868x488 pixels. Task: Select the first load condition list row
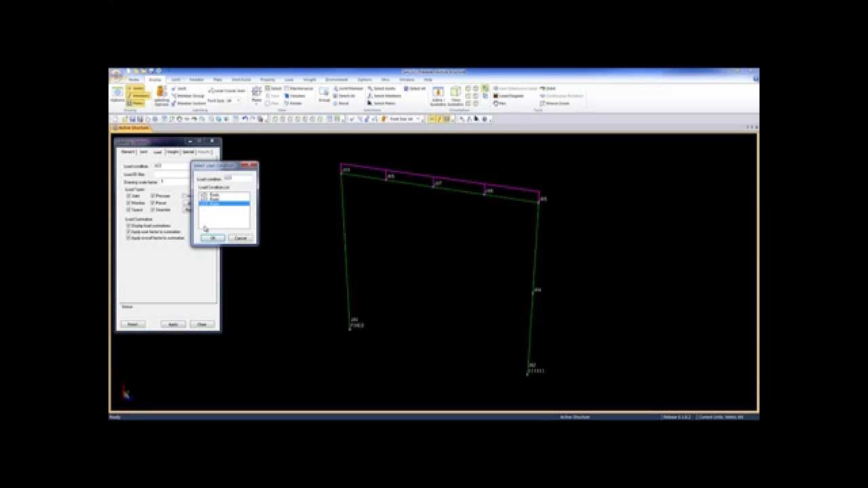pos(224,194)
